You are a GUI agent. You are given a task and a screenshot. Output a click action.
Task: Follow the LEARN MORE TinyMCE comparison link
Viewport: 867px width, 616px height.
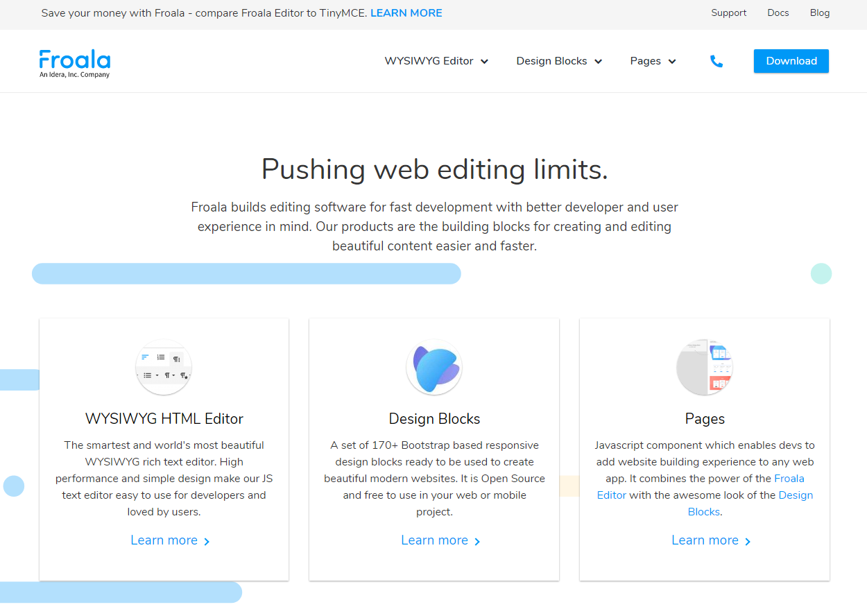click(x=406, y=13)
